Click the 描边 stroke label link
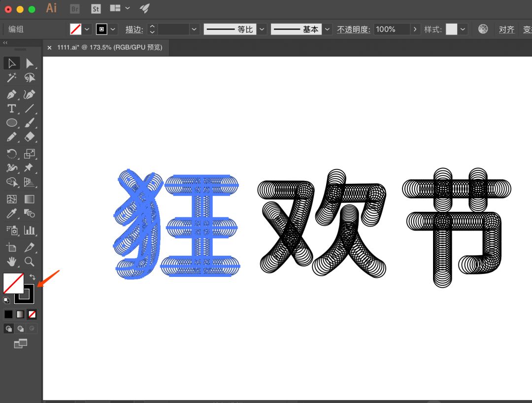Image resolution: width=532 pixels, height=403 pixels. [141, 29]
